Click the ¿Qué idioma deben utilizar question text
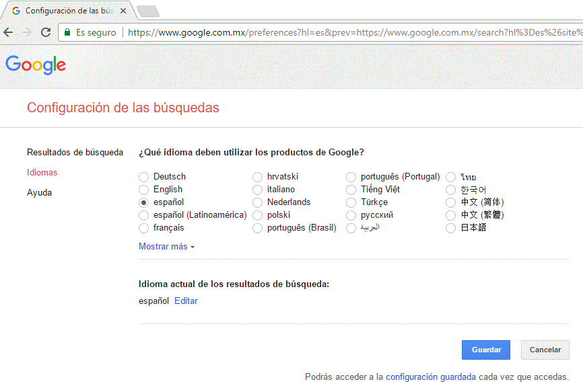 coord(251,152)
